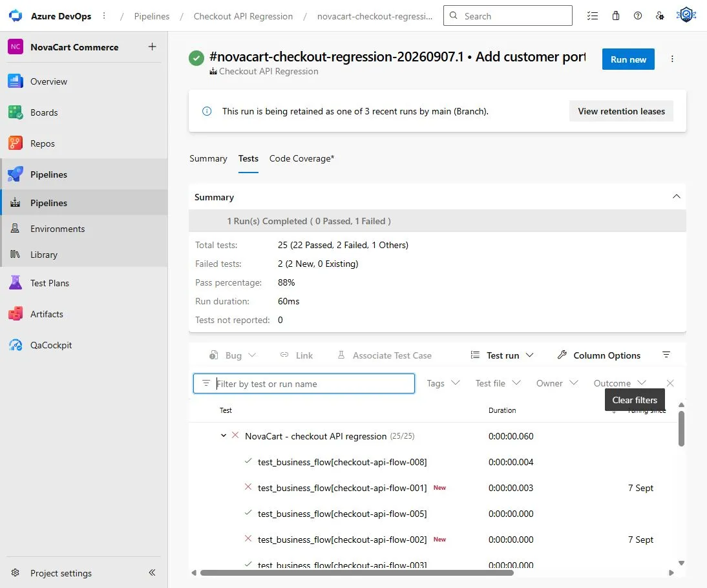This screenshot has height=588, width=707.
Task: Click View retention leases button
Action: pyautogui.click(x=621, y=111)
